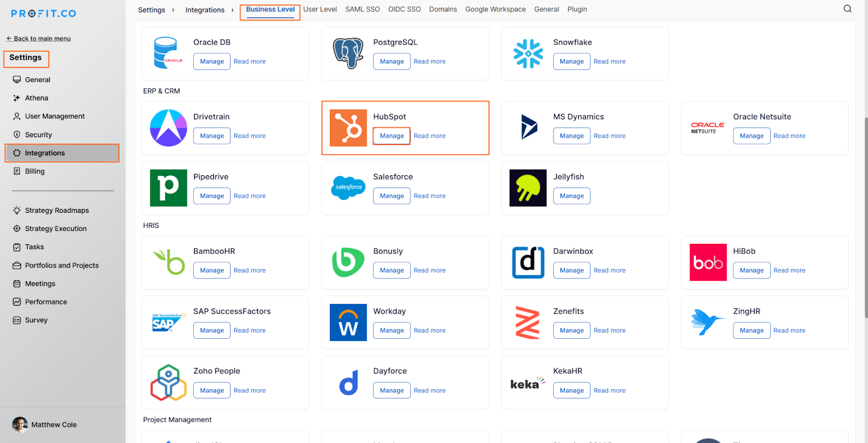Click the Jellyfish logo icon

[528, 188]
